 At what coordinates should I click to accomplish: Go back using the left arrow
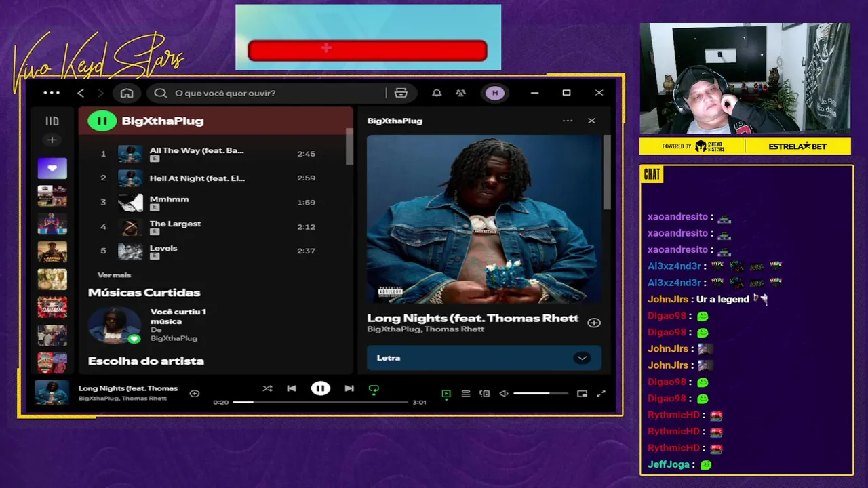tap(81, 93)
